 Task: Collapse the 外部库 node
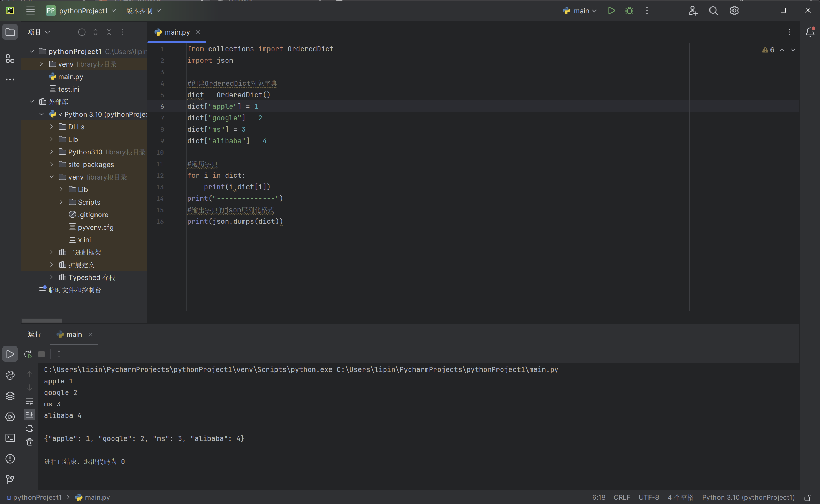[32, 102]
